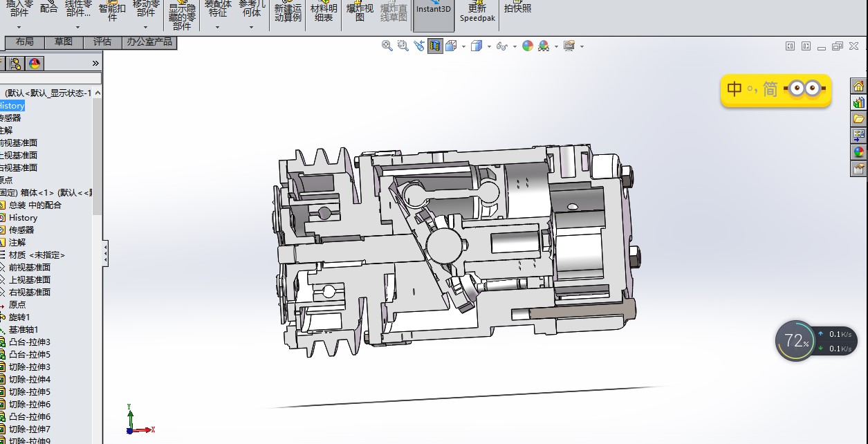
Task: Switch to the 办公室产品 tab
Action: click(x=149, y=42)
